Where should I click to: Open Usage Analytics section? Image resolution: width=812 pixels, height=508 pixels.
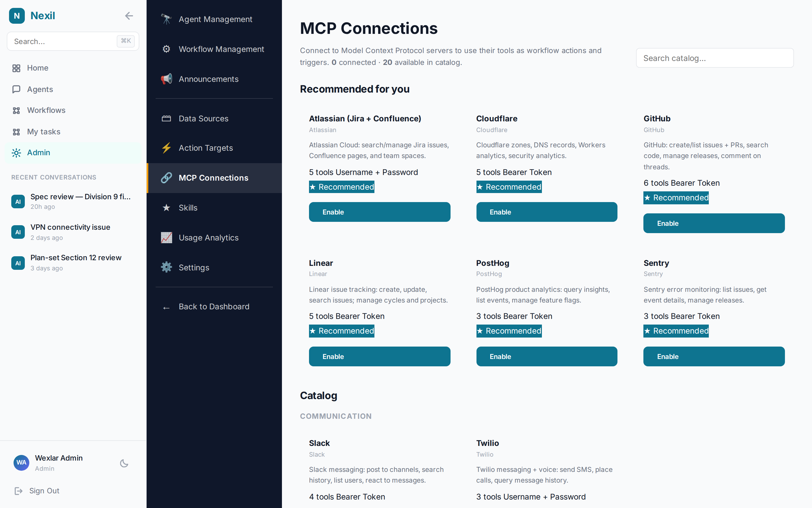pos(214,238)
